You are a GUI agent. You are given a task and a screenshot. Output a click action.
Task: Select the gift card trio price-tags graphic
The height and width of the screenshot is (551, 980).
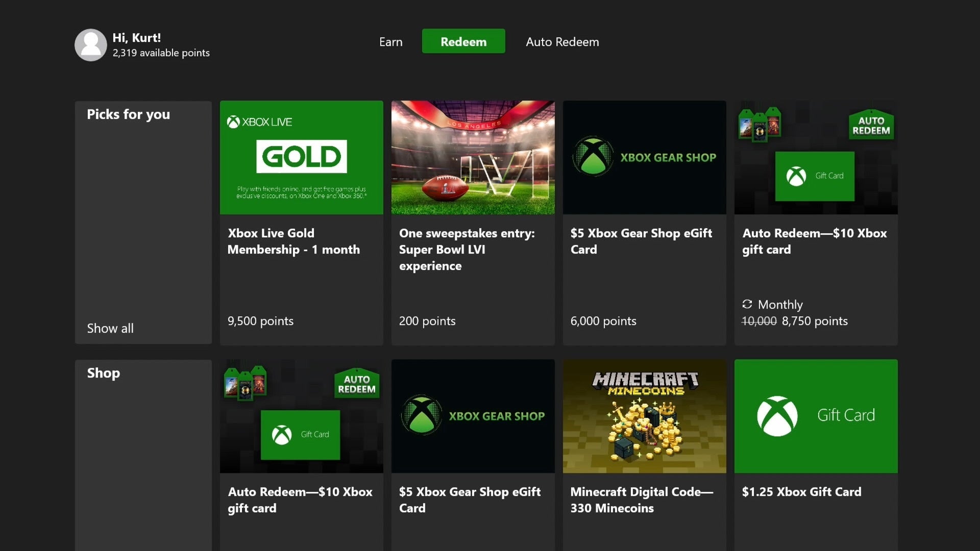click(759, 127)
